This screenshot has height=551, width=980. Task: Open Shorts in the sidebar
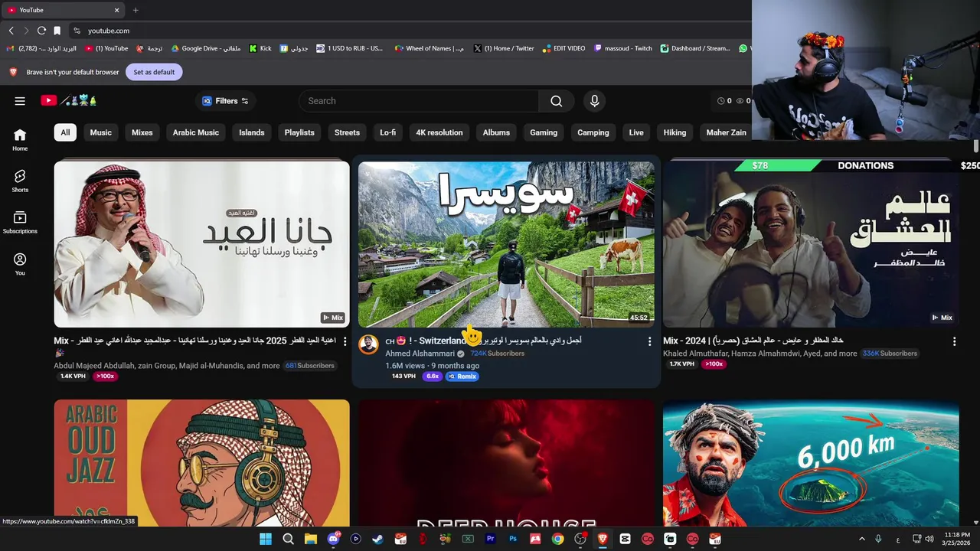coord(20,181)
